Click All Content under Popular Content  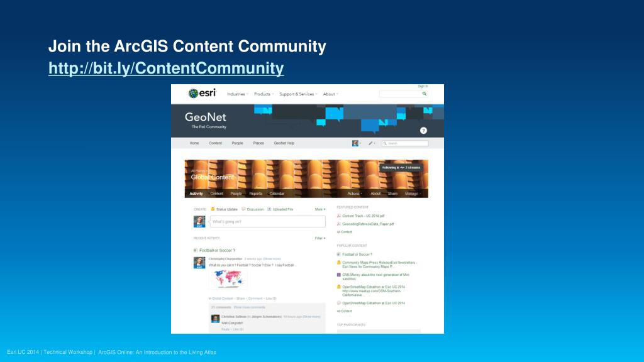pos(344,311)
